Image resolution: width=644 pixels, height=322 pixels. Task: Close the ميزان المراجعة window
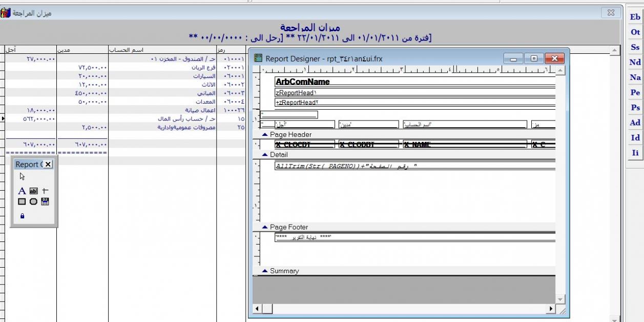pyautogui.click(x=610, y=13)
